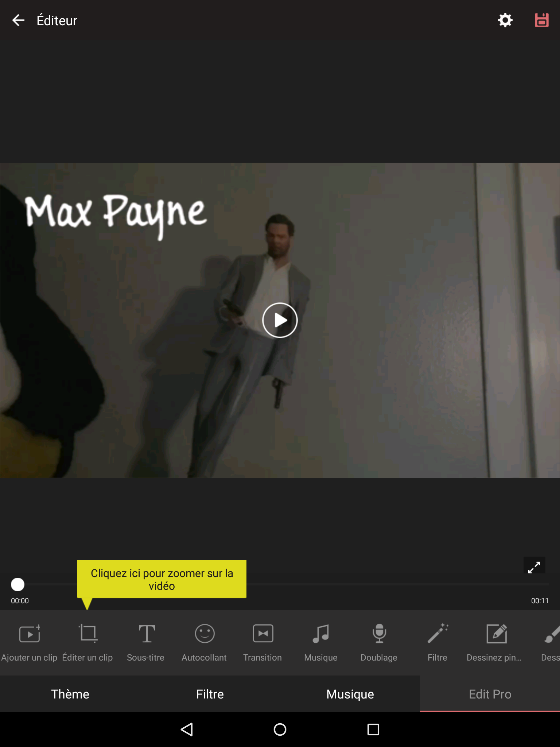Click the Éditeur header title
560x747 pixels.
point(57,20)
